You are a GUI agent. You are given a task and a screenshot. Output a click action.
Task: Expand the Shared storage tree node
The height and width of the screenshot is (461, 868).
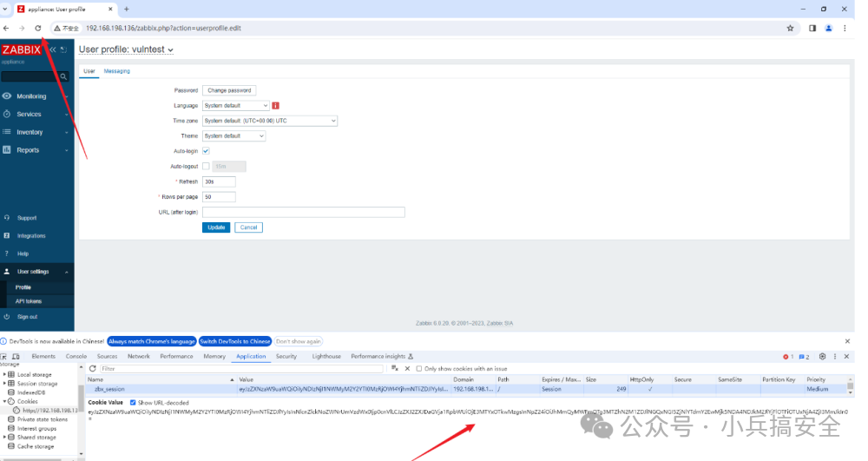click(4, 438)
